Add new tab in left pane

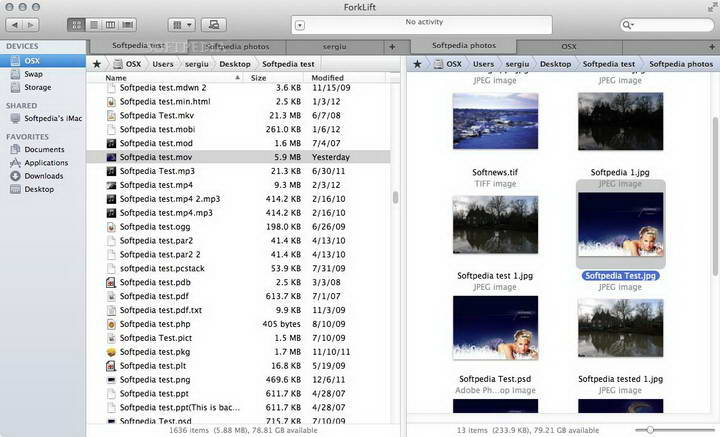coord(392,46)
